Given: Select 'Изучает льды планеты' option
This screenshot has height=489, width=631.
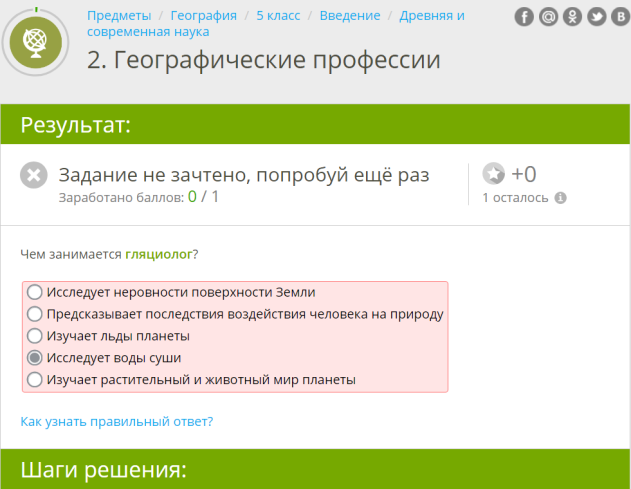Looking at the screenshot, I should (x=35, y=336).
